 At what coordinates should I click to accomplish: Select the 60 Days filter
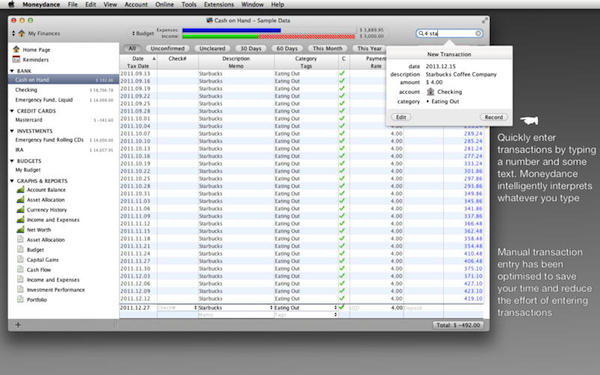click(x=287, y=49)
